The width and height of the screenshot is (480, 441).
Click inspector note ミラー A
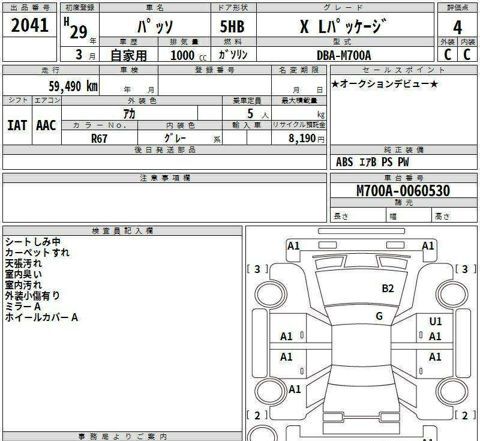click(x=23, y=306)
